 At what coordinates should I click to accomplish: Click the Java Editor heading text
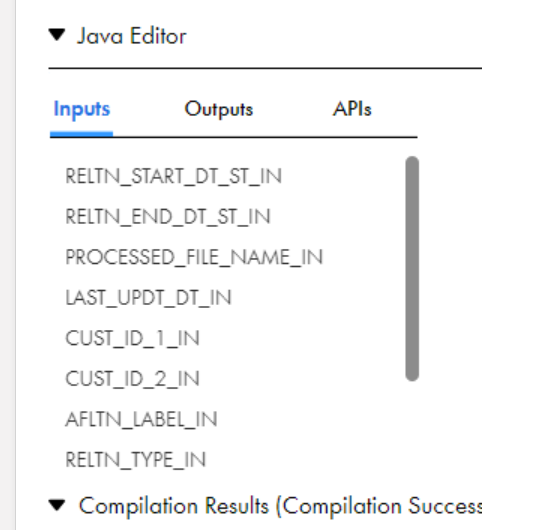[132, 36]
